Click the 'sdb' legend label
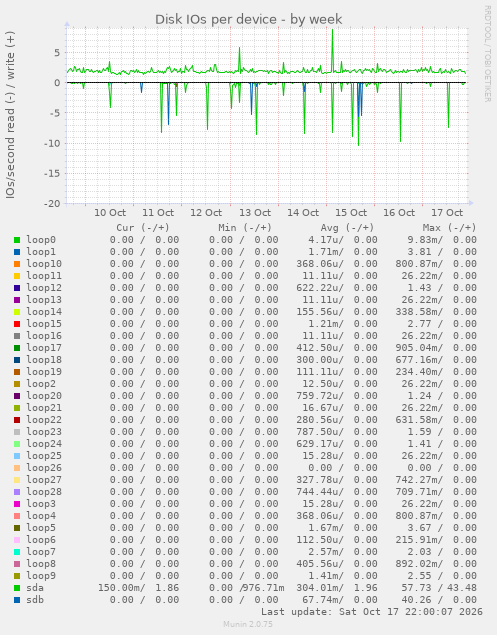 click(35, 600)
